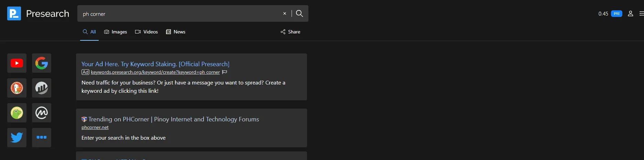
Task: Search with the DuckDuckGo provider icon
Action: [x=17, y=88]
